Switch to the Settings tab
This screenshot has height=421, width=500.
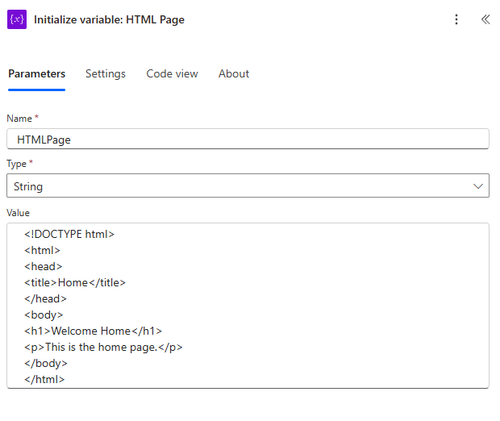(105, 74)
